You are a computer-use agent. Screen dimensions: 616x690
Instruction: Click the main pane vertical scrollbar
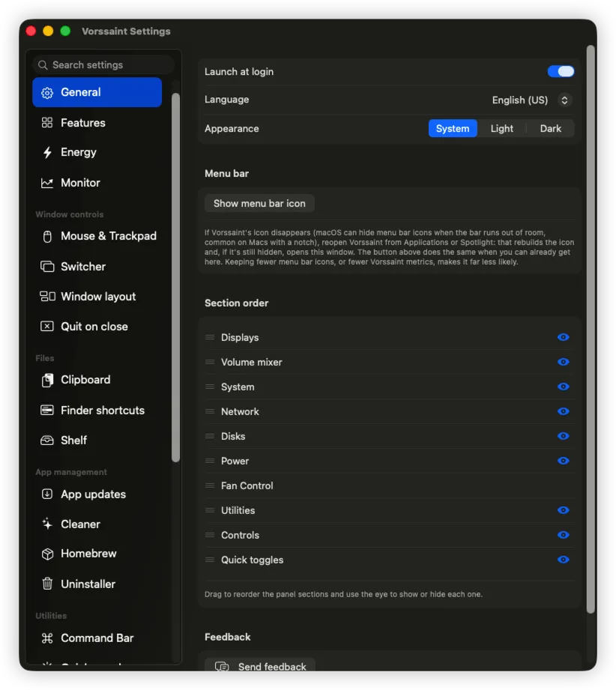(x=591, y=329)
